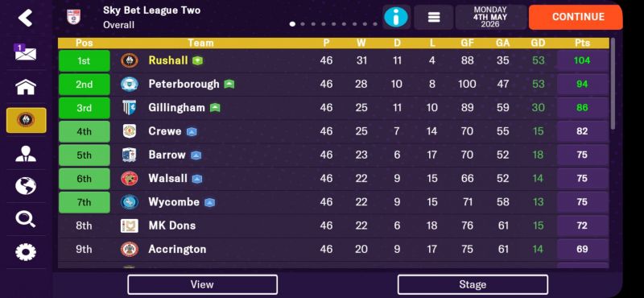The height and width of the screenshot is (298, 644).
Task: Select the last page indicator dot
Action: click(x=375, y=24)
